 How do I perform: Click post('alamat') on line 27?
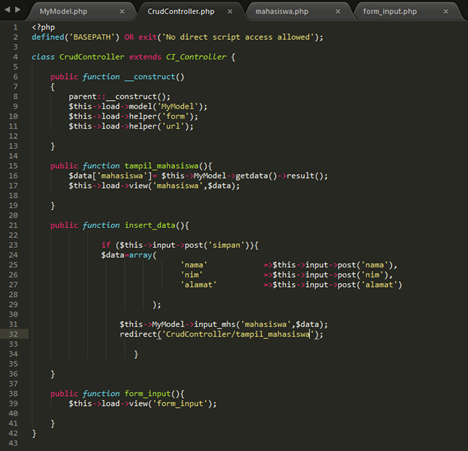coord(370,285)
